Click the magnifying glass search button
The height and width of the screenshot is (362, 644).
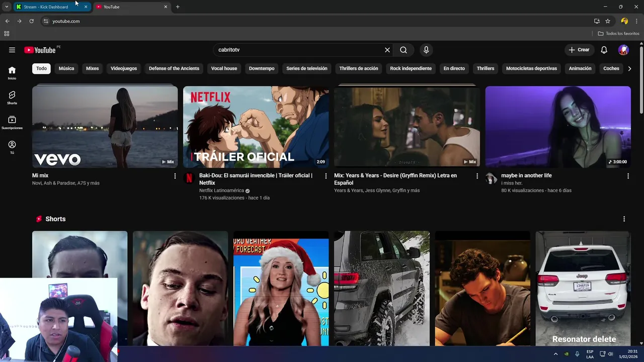pos(404,50)
